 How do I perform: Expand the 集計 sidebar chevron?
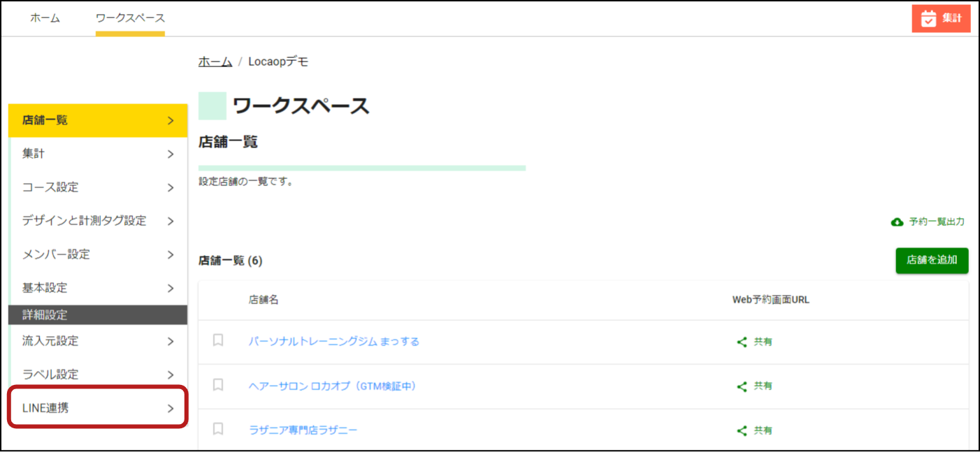click(x=171, y=154)
